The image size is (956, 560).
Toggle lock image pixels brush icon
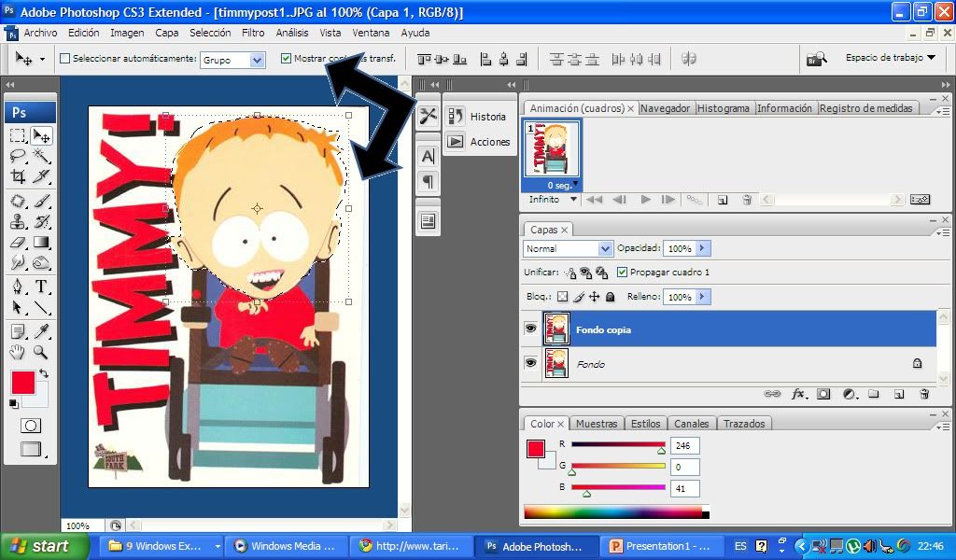[579, 297]
